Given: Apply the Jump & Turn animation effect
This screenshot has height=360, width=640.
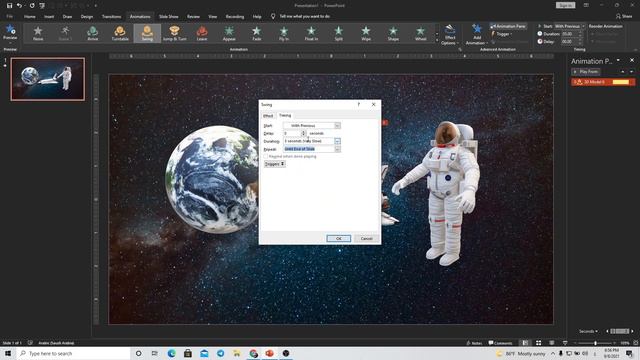Looking at the screenshot, I should (175, 33).
